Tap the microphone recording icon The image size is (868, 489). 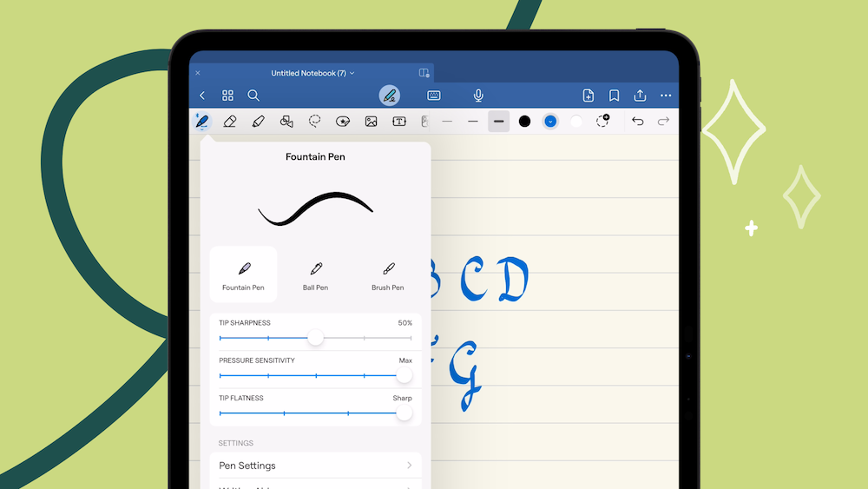click(478, 96)
